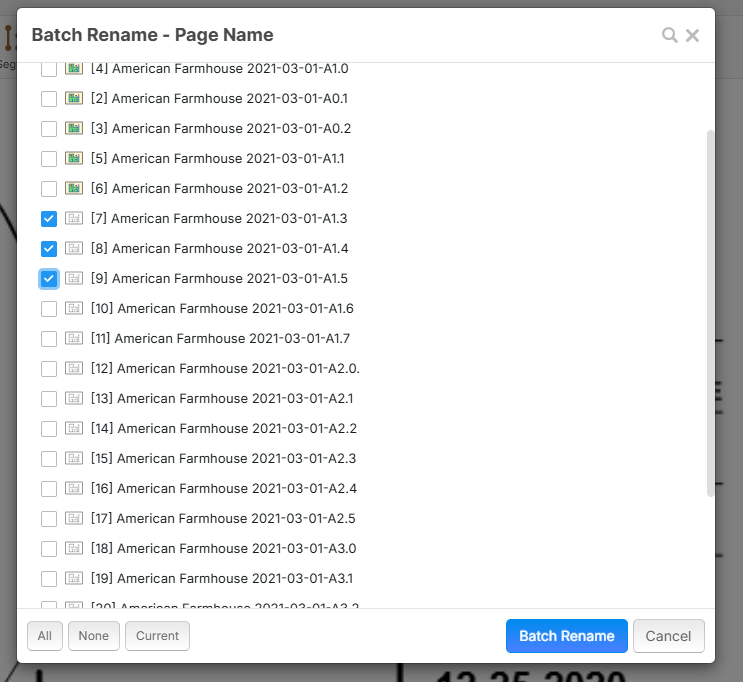
Task: Tick the checkbox for page [15] A2.3
Action: coord(48,458)
